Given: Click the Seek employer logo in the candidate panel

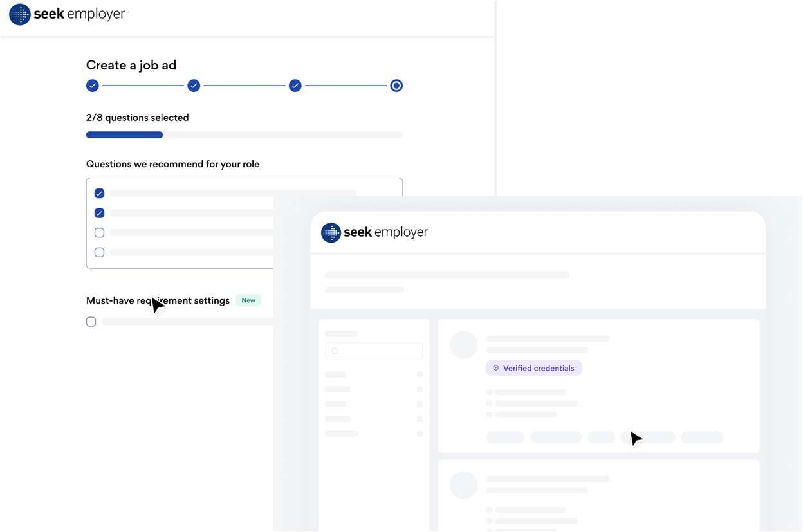Looking at the screenshot, I should [374, 232].
